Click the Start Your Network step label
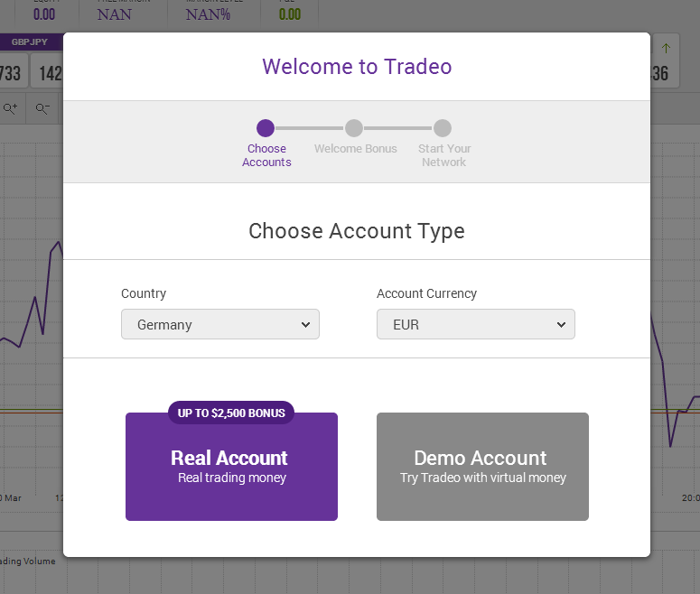The image size is (700, 594). pos(444,155)
